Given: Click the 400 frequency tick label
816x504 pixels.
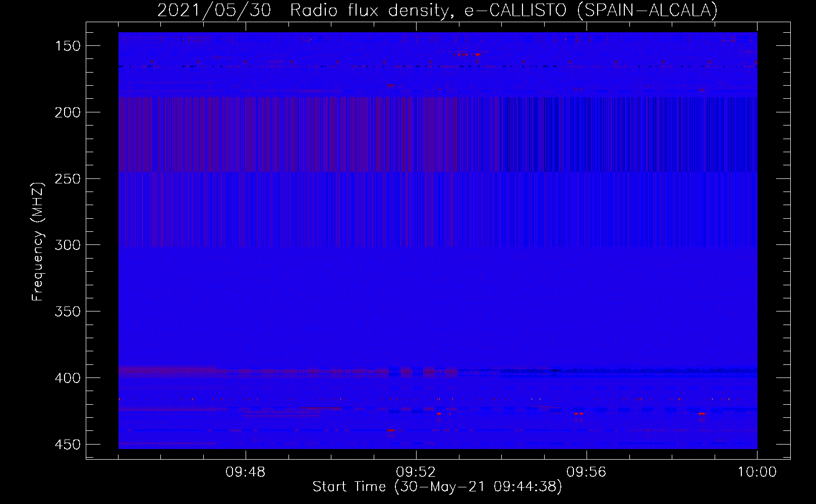Looking at the screenshot, I should tap(68, 378).
